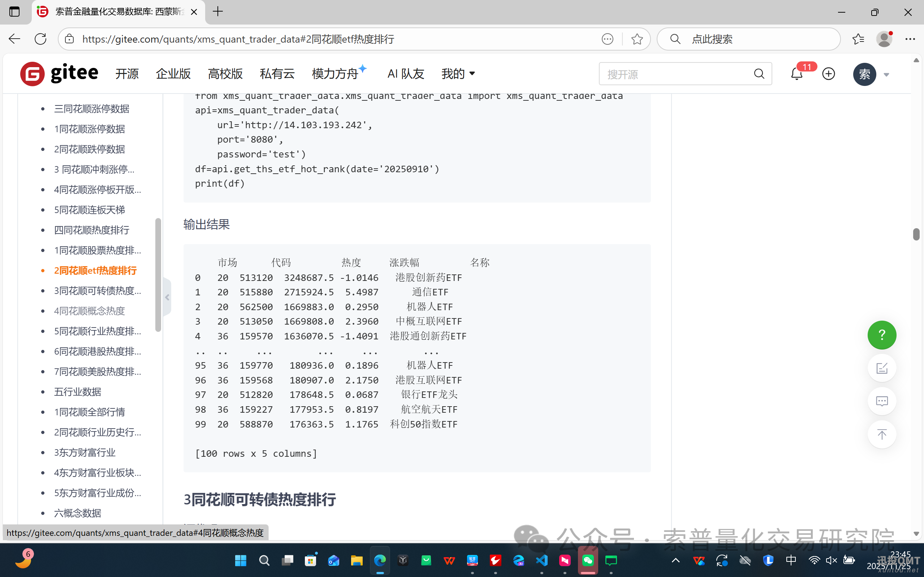Expand the 我的 dropdown menu
924x577 pixels.
coord(458,74)
